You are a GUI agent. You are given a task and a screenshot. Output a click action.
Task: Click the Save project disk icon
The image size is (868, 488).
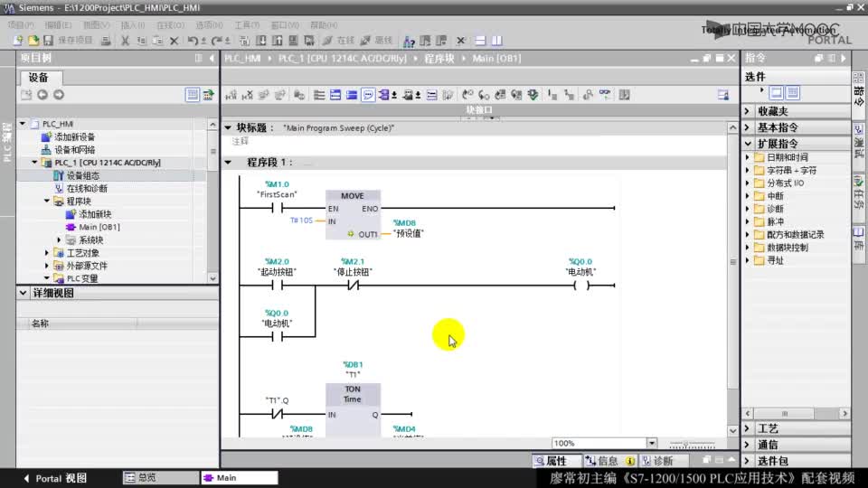[x=48, y=41]
